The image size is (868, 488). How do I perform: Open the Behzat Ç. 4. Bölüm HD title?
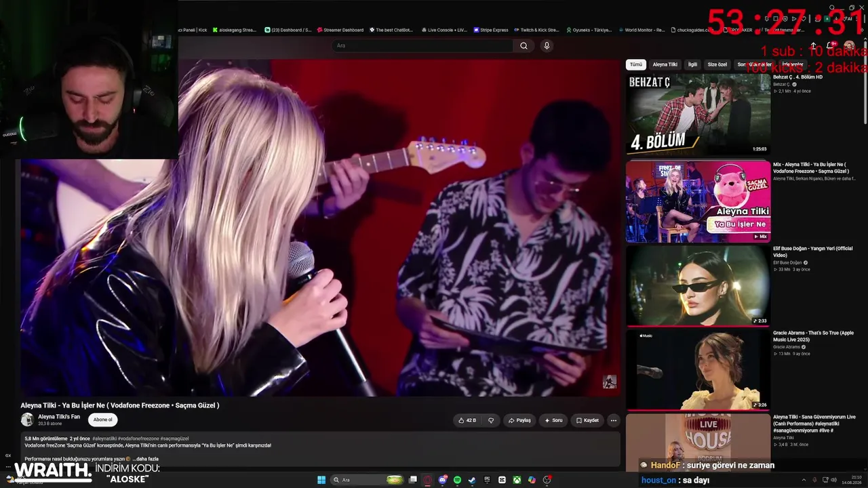pyautogui.click(x=797, y=77)
